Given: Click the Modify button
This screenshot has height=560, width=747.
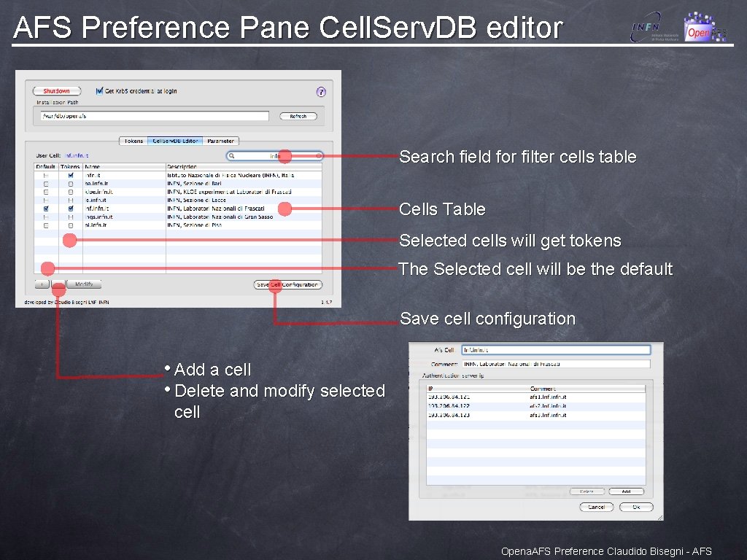Looking at the screenshot, I should click(84, 284).
